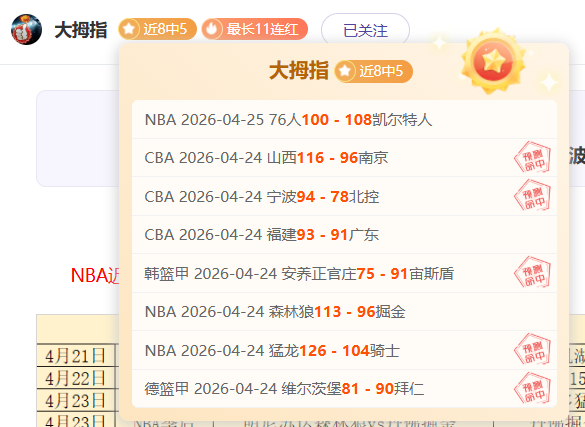Select the row 76人 100 - 108 凯尔特人
585x427 pixels.
344,120
